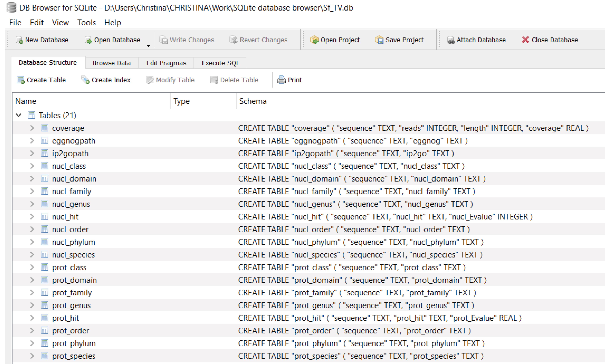The width and height of the screenshot is (605, 364).
Task: Expand the nucl_class table row
Action: 32,166
